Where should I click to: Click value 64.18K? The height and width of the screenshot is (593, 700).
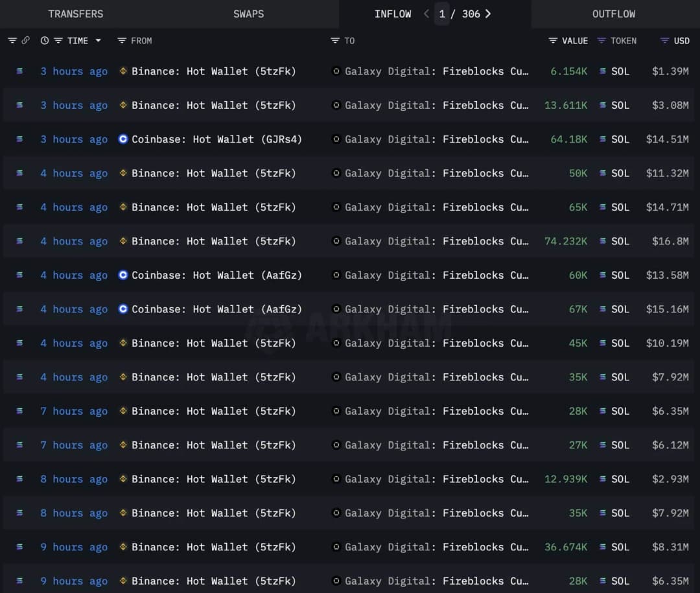[569, 139]
